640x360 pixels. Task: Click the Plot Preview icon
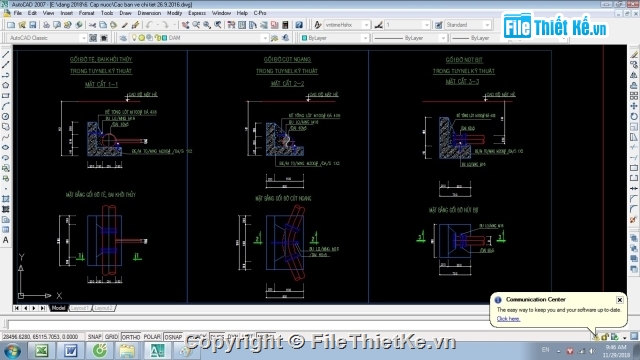click(57, 25)
